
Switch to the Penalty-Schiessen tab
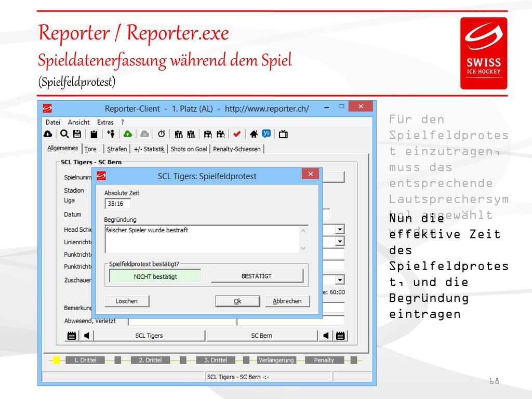[x=237, y=149]
